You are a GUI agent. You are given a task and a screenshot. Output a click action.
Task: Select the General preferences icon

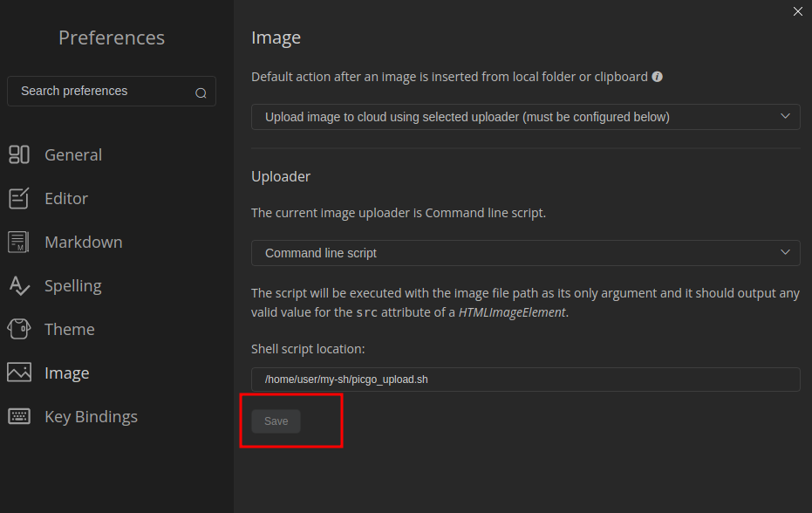[x=19, y=154]
